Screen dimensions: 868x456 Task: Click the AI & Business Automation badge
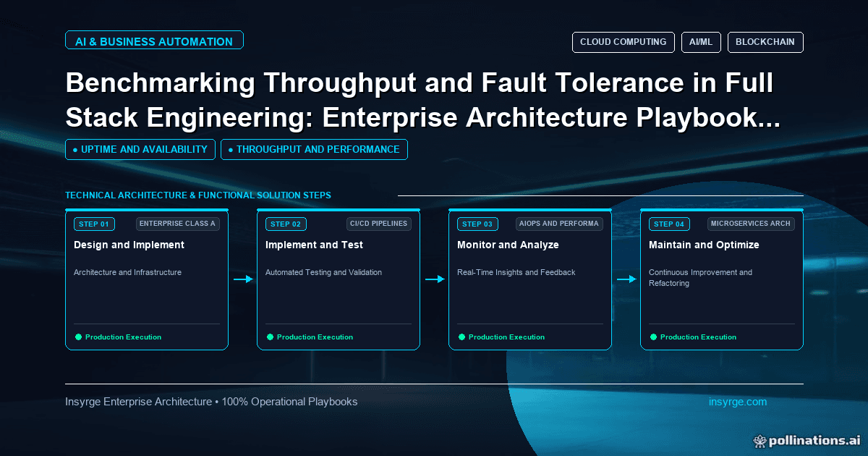154,41
